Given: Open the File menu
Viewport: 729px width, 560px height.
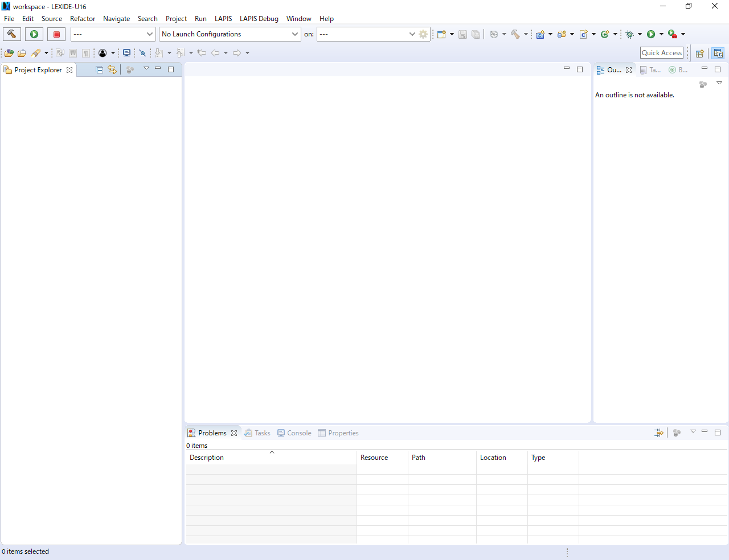Looking at the screenshot, I should click(x=9, y=19).
